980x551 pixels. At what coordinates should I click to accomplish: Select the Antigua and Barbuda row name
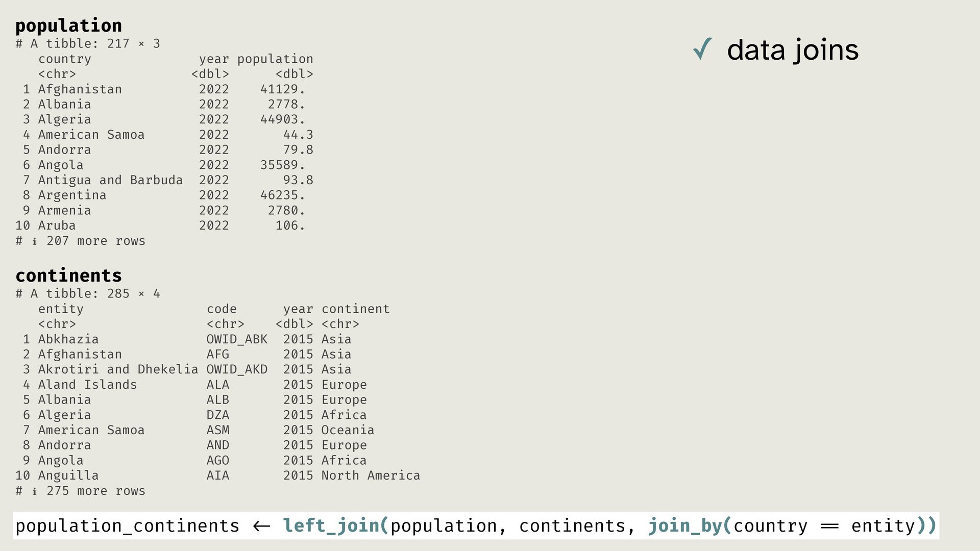tap(110, 180)
